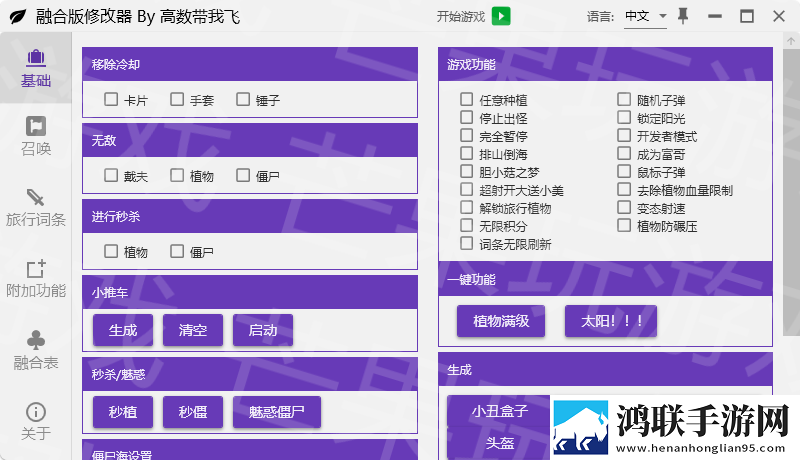The width and height of the screenshot is (800, 460).
Task: Toggle 戴夫 invincible checkbox
Action: tap(111, 175)
